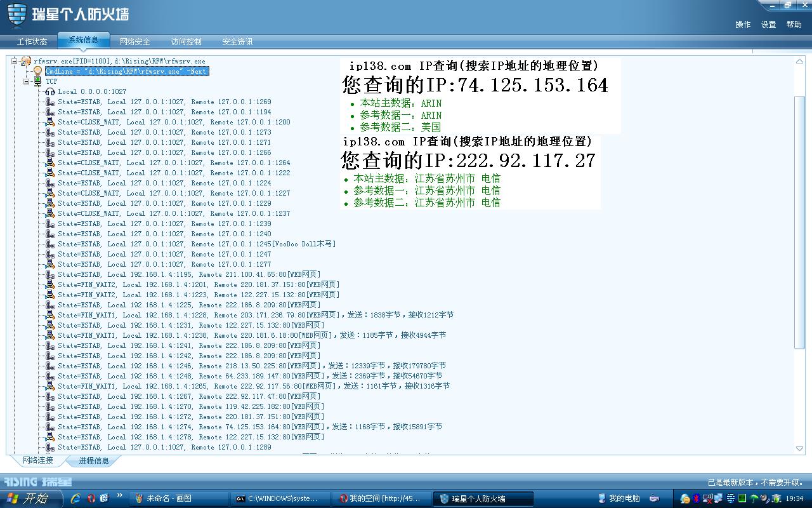The width and height of the screenshot is (812, 508).
Task: Launch Opera browser from quick launch
Action: pos(91,498)
